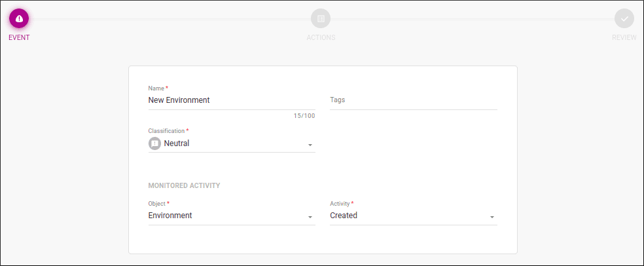
Task: Click the Environment value in Object
Action: 170,216
